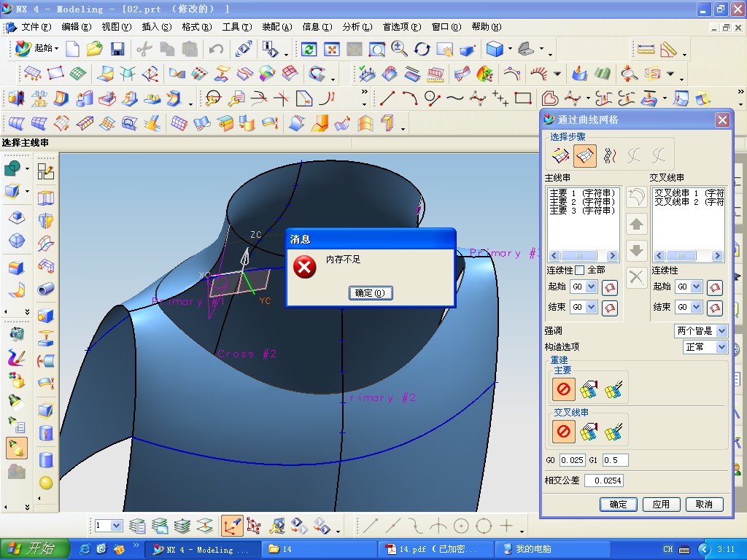Click the red error icon in message dialog

click(x=305, y=267)
